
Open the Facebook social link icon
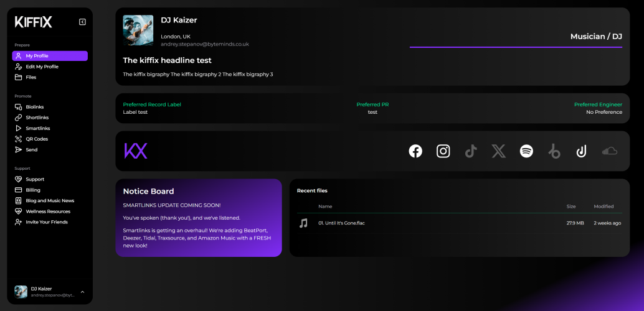[415, 151]
